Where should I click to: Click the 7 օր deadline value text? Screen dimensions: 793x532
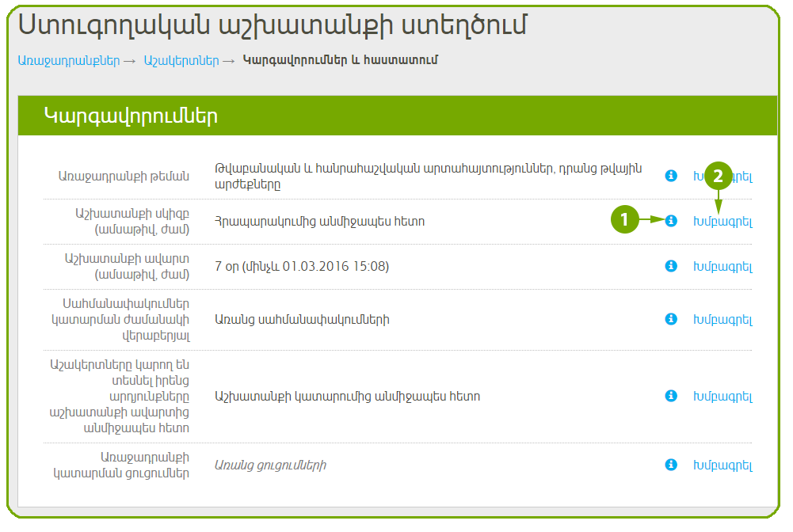[301, 267]
